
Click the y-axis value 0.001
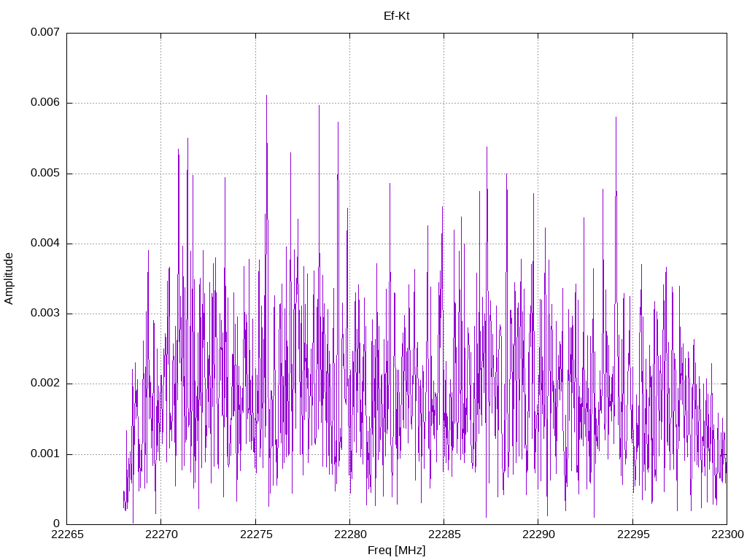tap(45, 454)
